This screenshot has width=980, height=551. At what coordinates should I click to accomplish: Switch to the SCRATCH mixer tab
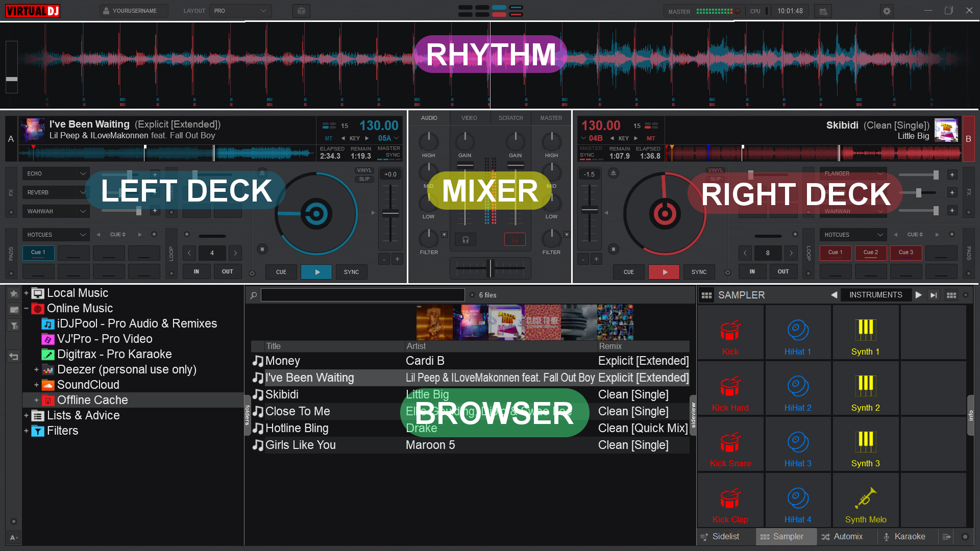(x=510, y=118)
